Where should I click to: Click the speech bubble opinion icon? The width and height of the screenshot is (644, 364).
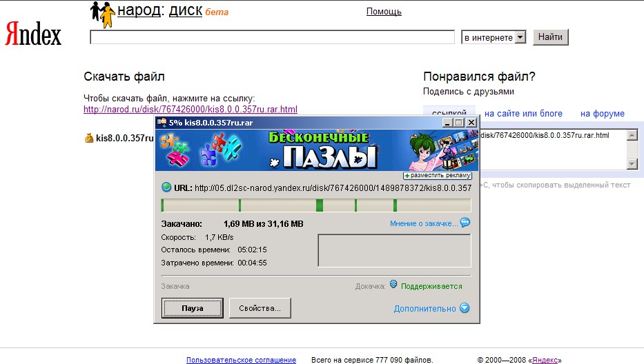pyautogui.click(x=465, y=223)
